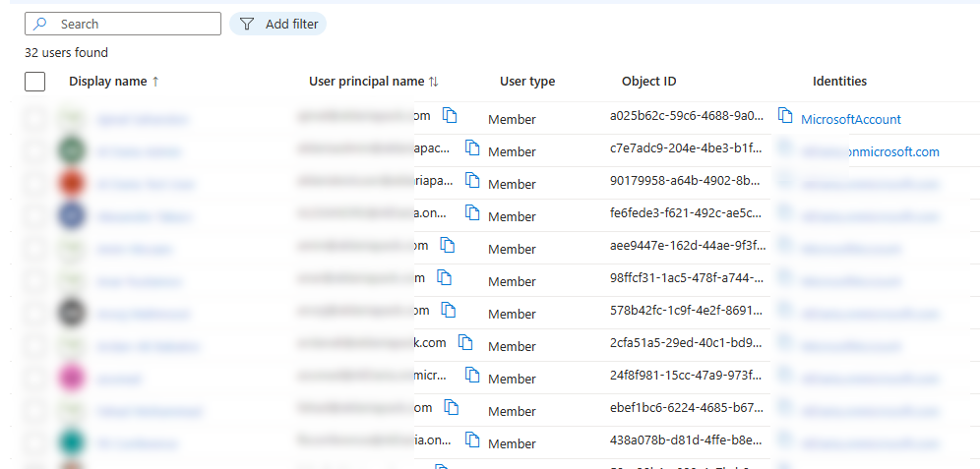
Task: Copy UPN in the c7e7adc9 row
Action: click(472, 148)
